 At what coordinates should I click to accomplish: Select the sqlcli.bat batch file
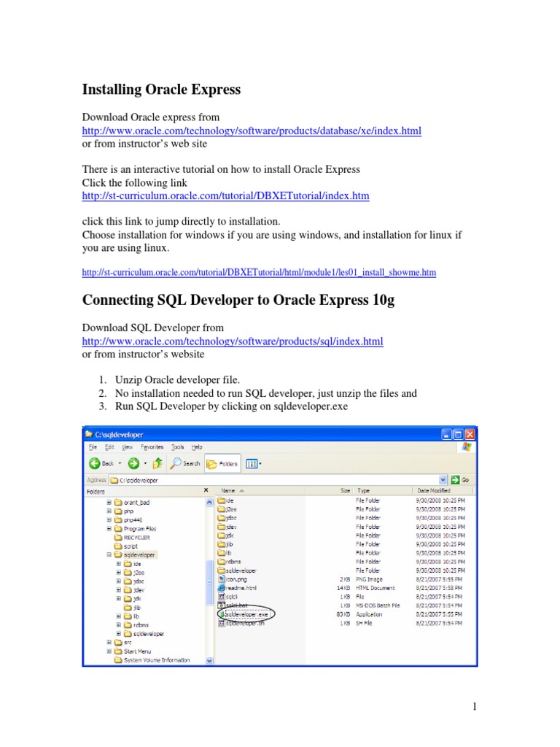point(233,605)
